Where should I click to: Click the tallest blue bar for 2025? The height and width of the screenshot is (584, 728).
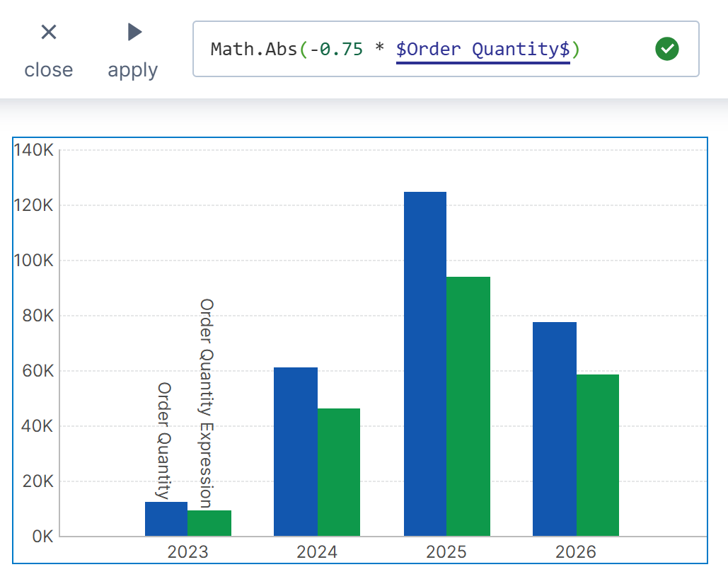[425, 364]
